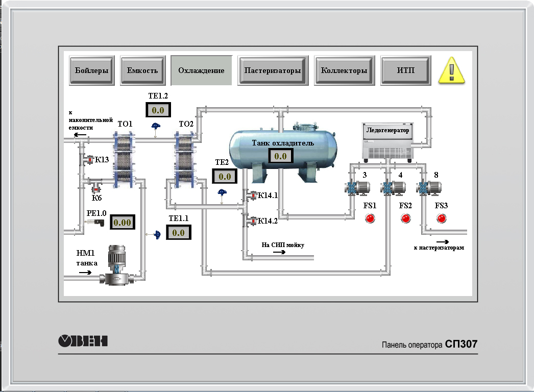Toggle valve K14.2

point(251,221)
